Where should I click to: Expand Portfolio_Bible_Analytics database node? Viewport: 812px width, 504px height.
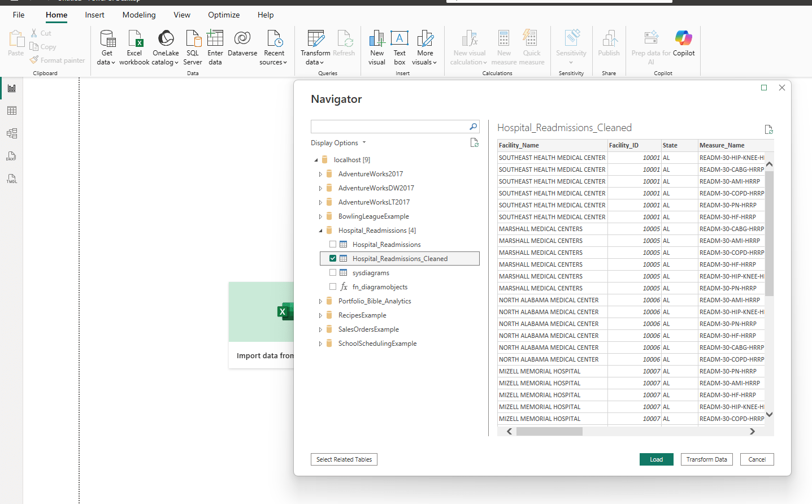pos(320,301)
